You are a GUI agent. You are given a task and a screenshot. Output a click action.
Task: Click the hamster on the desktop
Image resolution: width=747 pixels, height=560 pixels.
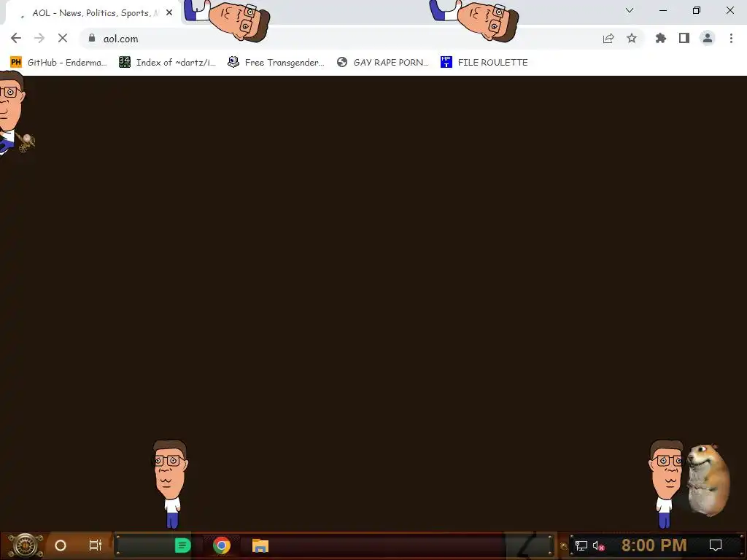click(708, 480)
